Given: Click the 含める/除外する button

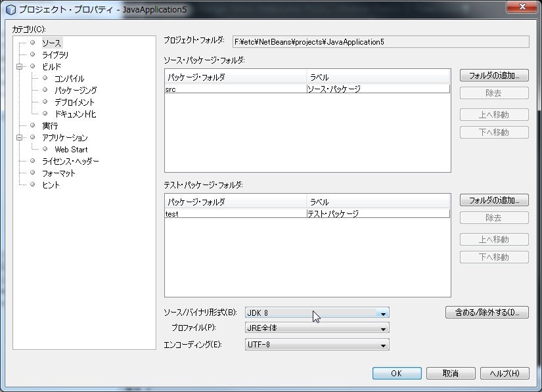Looking at the screenshot, I should [x=487, y=313].
